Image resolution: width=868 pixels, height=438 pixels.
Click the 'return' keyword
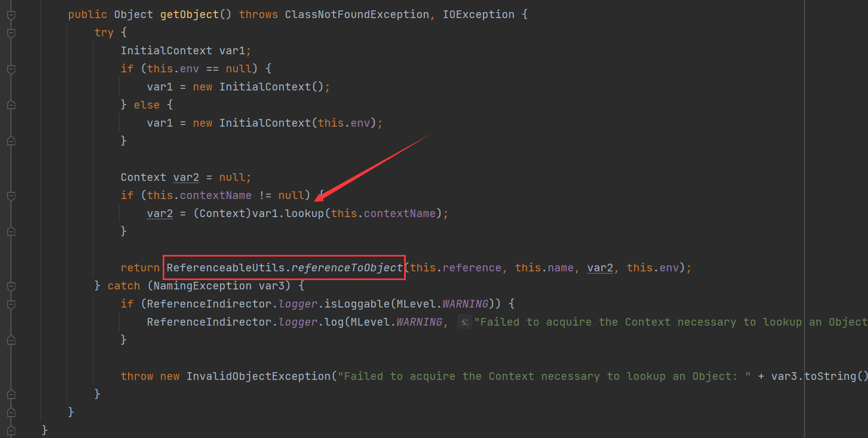click(140, 268)
